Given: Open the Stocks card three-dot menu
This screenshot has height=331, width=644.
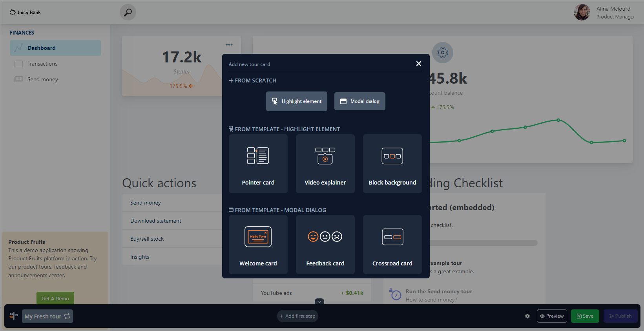Looking at the screenshot, I should coord(229,45).
